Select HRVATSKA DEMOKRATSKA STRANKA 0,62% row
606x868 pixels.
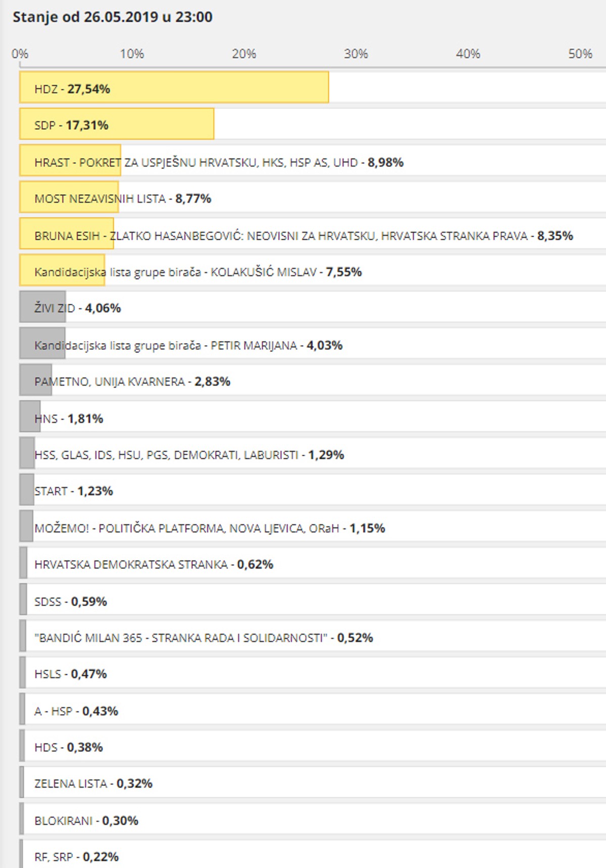click(154, 564)
